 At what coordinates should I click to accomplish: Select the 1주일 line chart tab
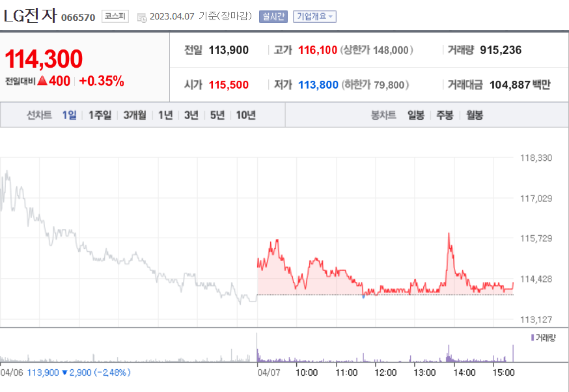point(100,115)
